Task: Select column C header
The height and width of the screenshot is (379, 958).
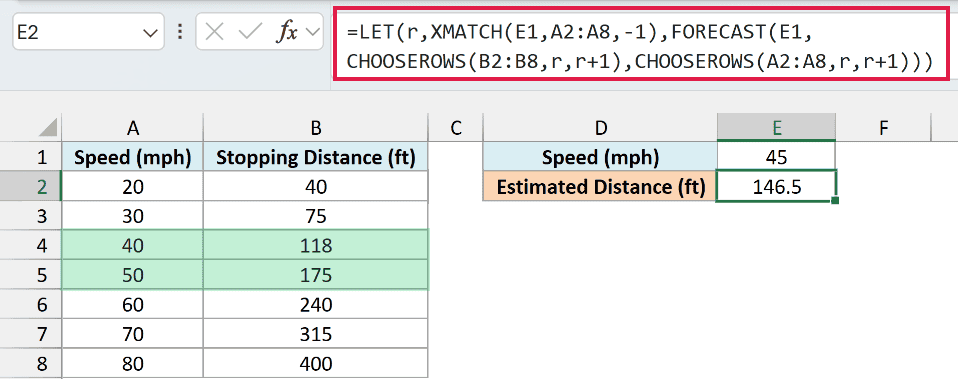Action: [x=455, y=127]
